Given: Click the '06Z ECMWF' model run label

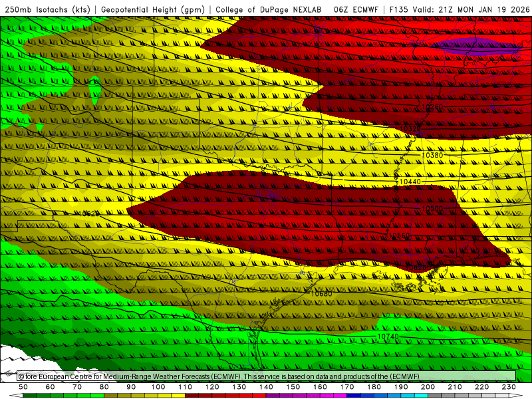Looking at the screenshot, I should pyautogui.click(x=356, y=9).
